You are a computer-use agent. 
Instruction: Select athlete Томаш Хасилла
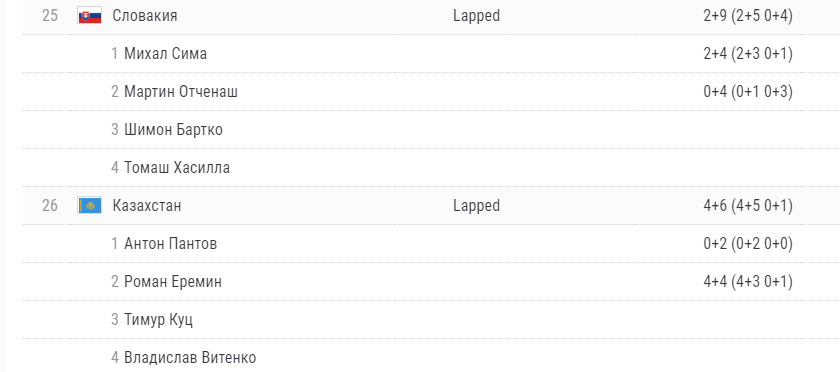(x=177, y=168)
